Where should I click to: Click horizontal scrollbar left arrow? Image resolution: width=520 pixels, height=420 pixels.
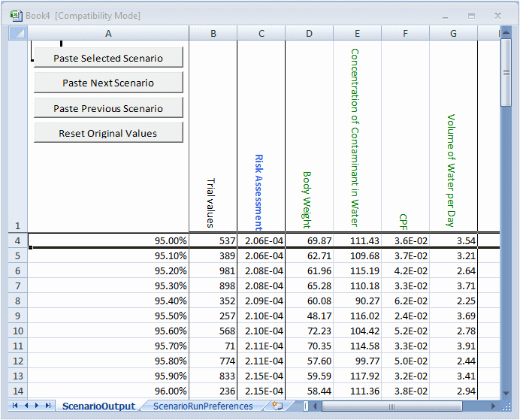tap(316, 406)
